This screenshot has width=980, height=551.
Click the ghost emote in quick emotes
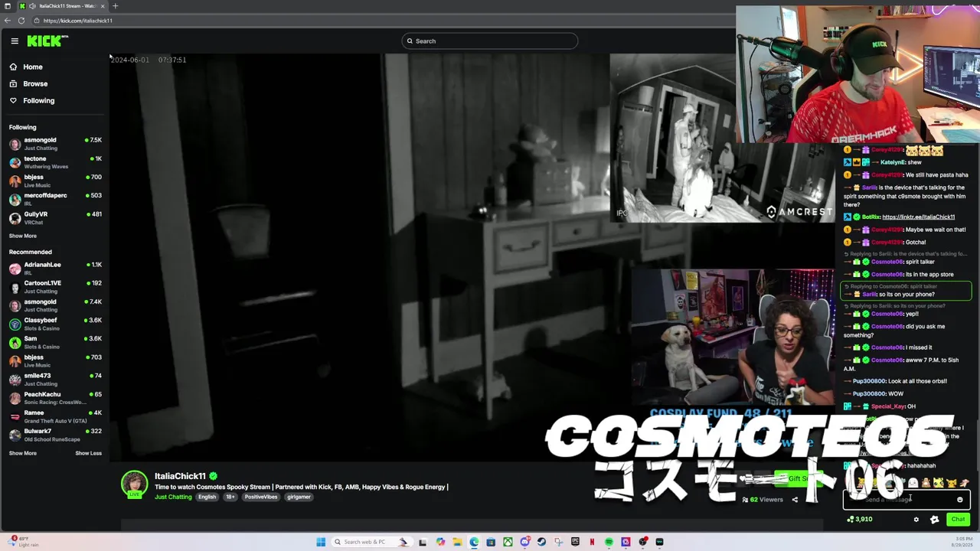(913, 483)
